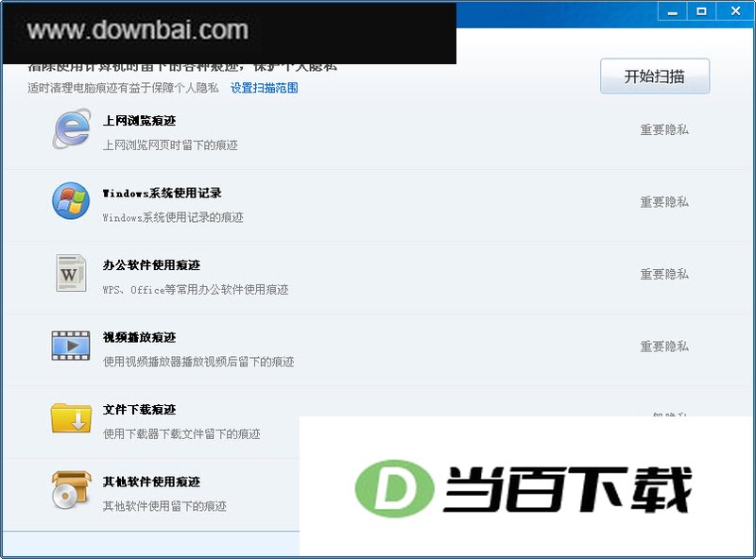Select the Internet Explorer browsing traces icon

point(72,128)
